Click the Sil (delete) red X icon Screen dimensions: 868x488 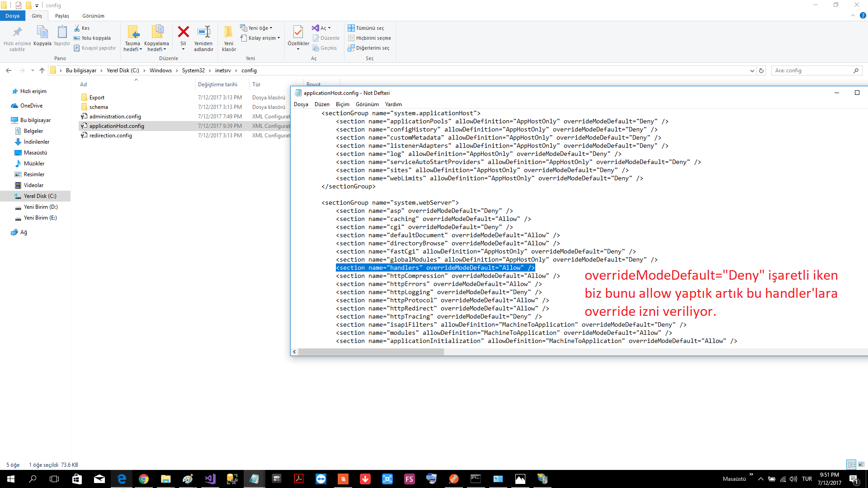click(183, 33)
